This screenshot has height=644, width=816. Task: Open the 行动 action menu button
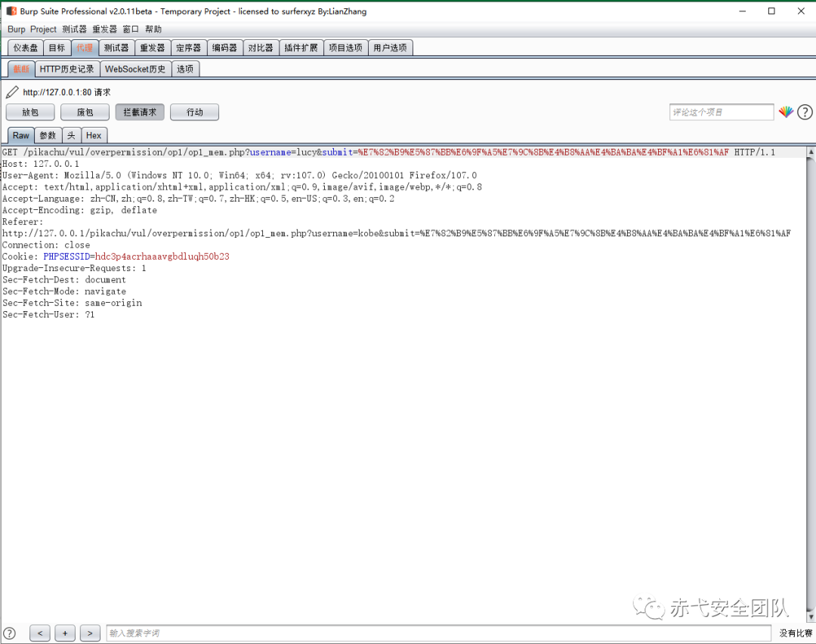(x=195, y=112)
